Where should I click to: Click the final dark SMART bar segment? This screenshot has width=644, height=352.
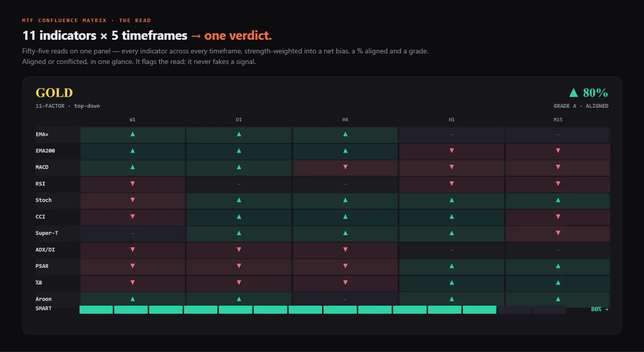549,310
